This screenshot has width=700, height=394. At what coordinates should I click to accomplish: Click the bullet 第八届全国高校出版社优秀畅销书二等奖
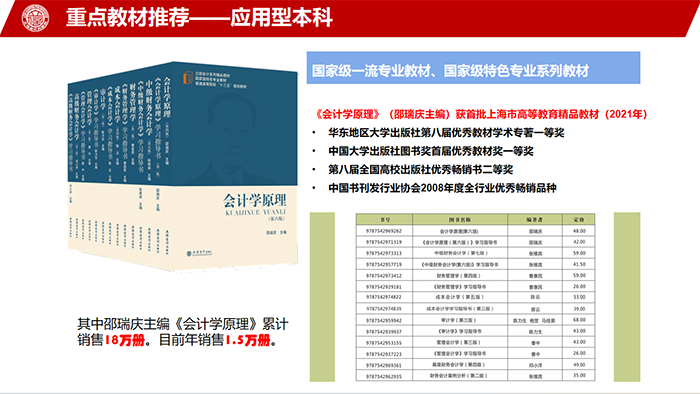click(x=421, y=170)
